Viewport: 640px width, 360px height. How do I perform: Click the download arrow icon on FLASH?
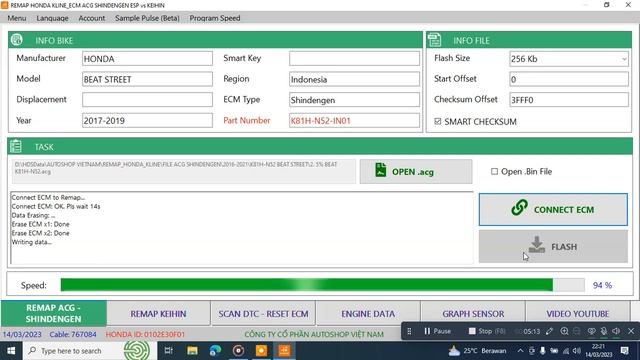point(537,244)
